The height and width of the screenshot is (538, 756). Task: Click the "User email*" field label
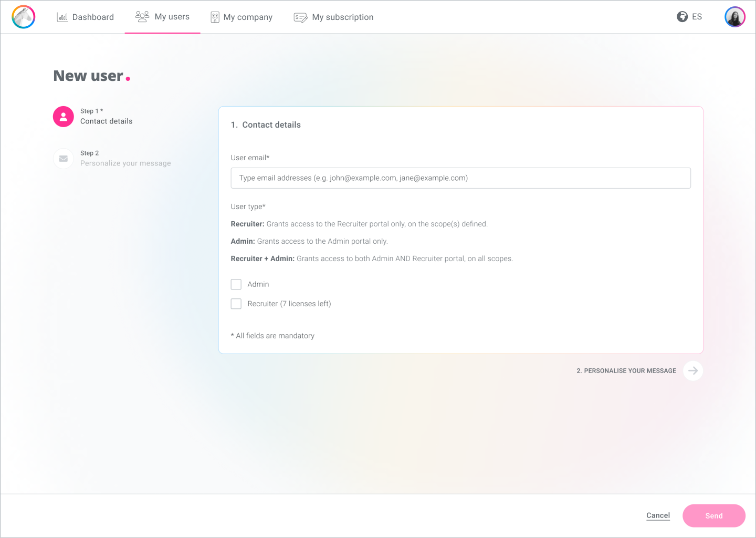pos(250,158)
